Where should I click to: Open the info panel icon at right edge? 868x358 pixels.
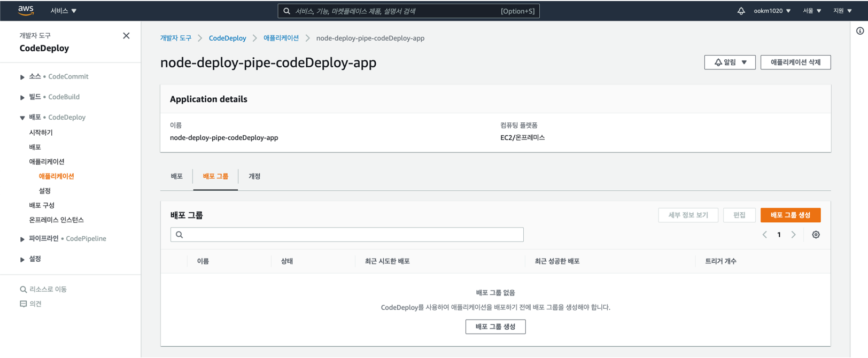point(860,31)
